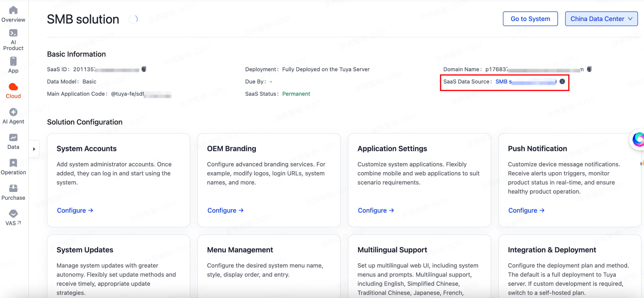Copy the SaaS ID value
644x298 pixels.
144,69
